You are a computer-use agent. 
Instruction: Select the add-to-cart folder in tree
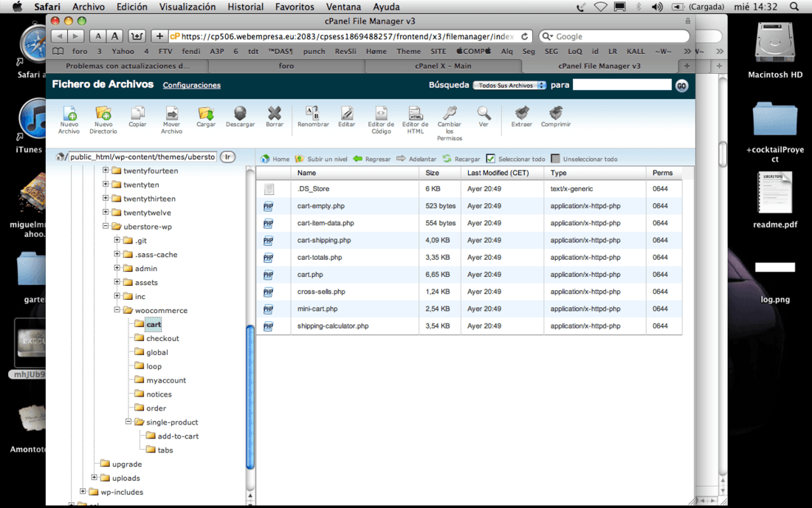(x=178, y=436)
